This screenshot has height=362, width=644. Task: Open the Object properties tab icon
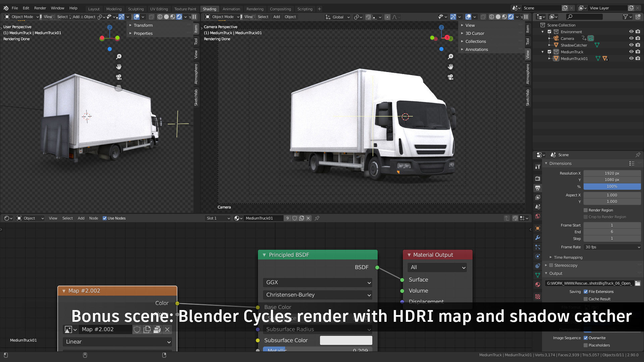point(538,228)
